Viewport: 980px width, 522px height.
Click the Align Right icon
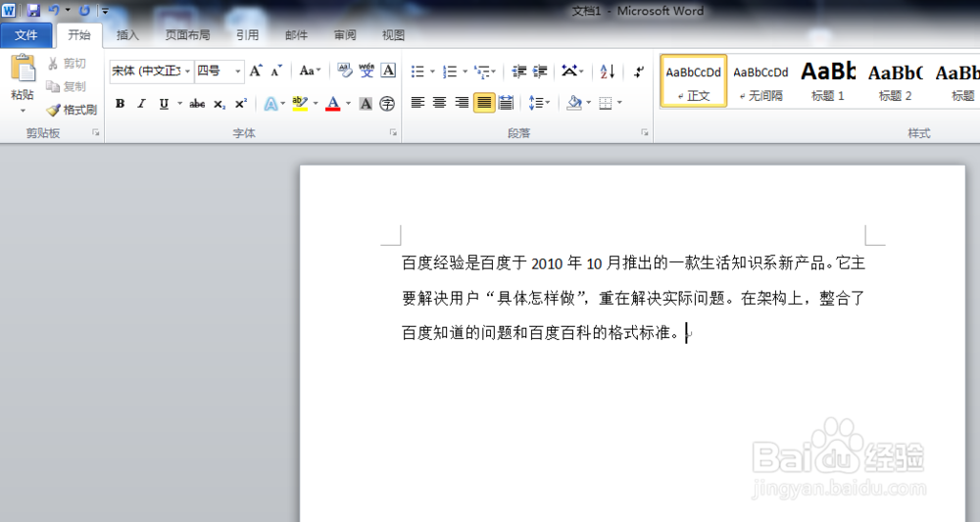(x=462, y=103)
